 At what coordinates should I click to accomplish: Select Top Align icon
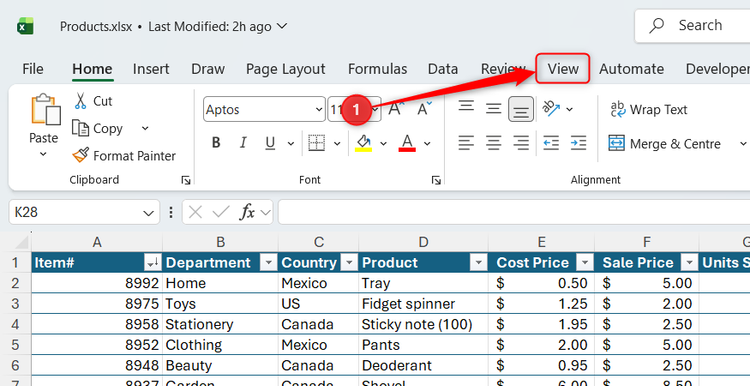[466, 107]
